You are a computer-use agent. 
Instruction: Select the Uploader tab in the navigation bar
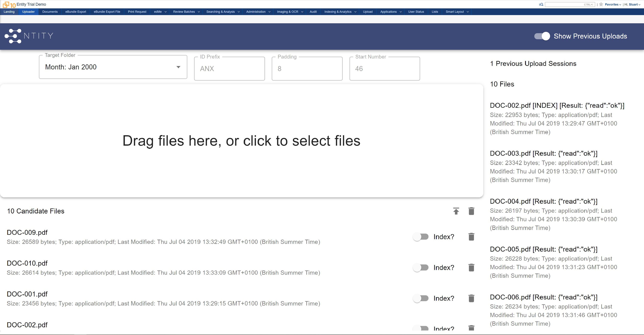tap(29, 12)
